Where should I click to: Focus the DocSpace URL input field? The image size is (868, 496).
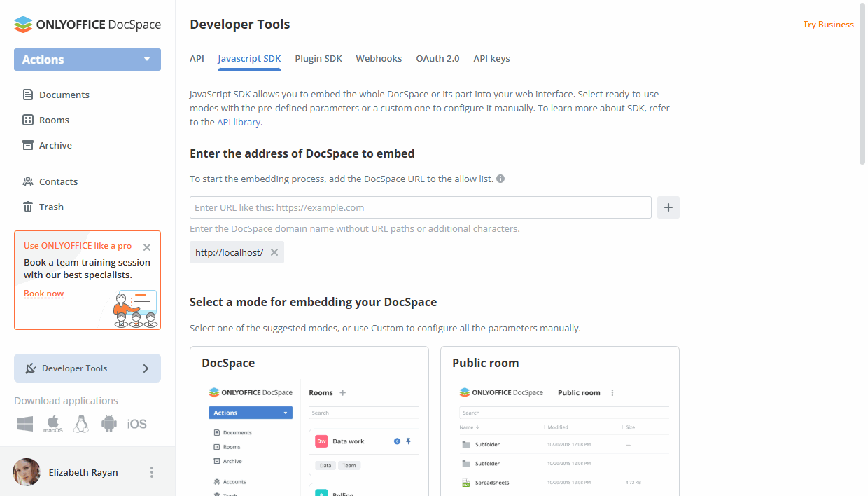(421, 207)
